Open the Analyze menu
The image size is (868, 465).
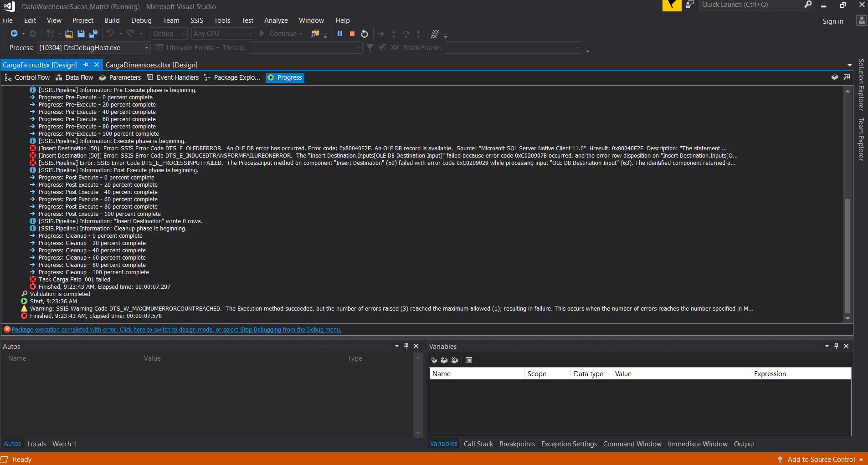(x=276, y=20)
